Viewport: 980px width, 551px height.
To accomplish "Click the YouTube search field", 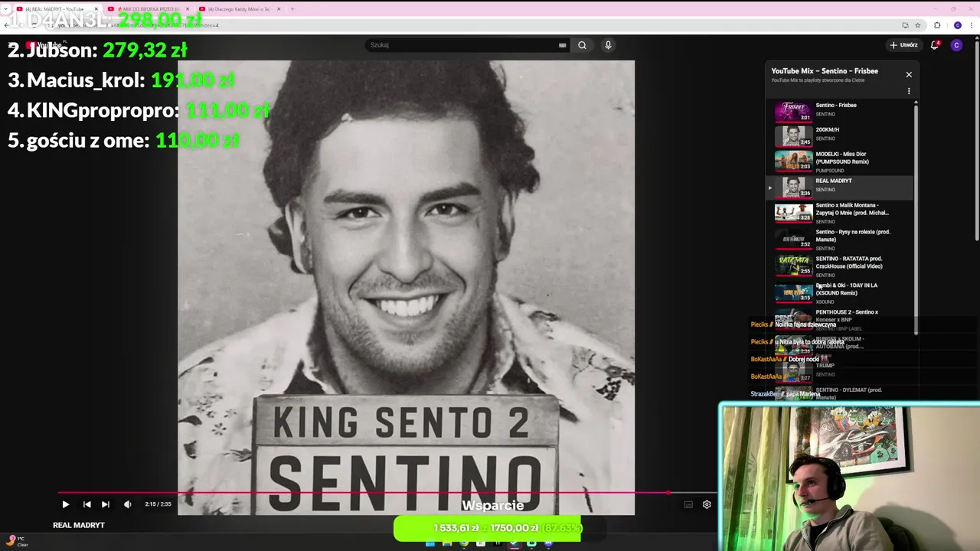I will pyautogui.click(x=462, y=45).
